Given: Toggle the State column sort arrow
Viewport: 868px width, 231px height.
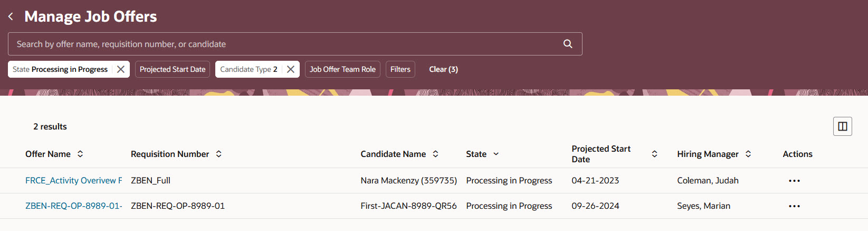Looking at the screenshot, I should pyautogui.click(x=496, y=154).
